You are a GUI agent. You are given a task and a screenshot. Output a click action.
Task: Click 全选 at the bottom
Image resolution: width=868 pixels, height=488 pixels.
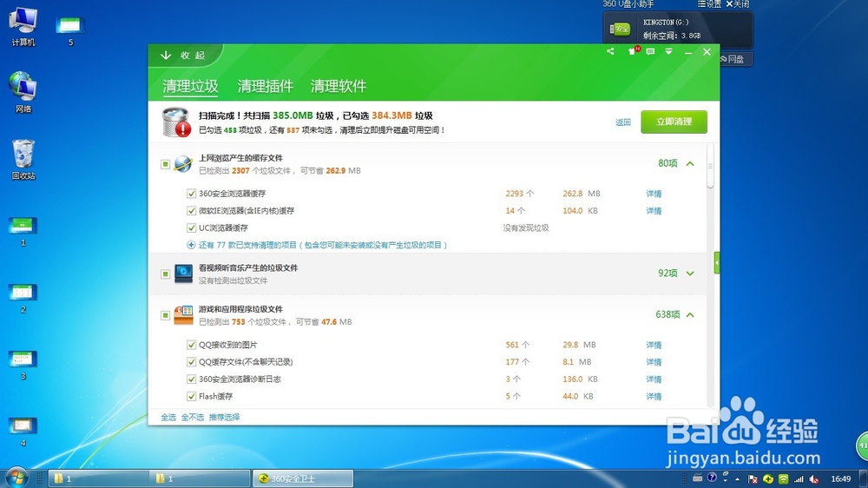tap(168, 417)
